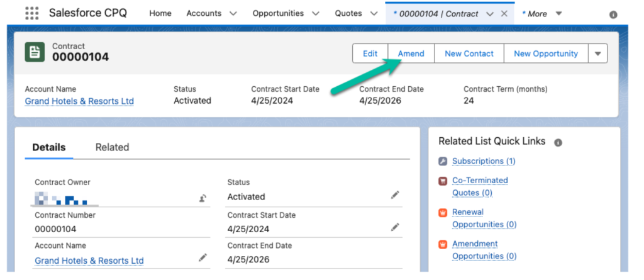The width and height of the screenshot is (644, 280).
Task: Open the Subscriptions (1) quick link
Action: (484, 161)
